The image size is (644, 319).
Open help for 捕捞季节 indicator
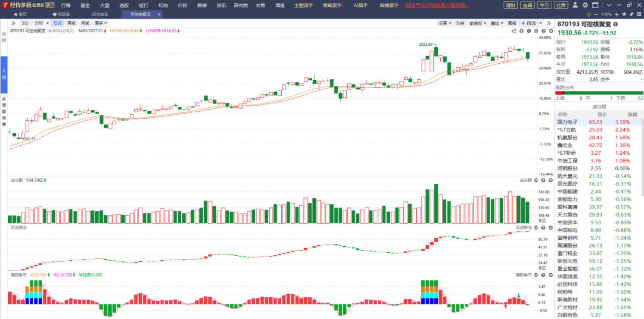point(543,275)
